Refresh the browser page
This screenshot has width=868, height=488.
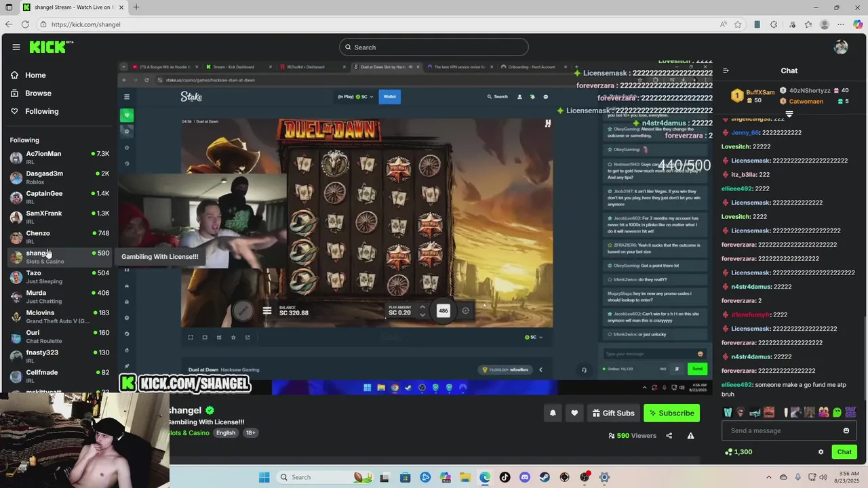25,24
